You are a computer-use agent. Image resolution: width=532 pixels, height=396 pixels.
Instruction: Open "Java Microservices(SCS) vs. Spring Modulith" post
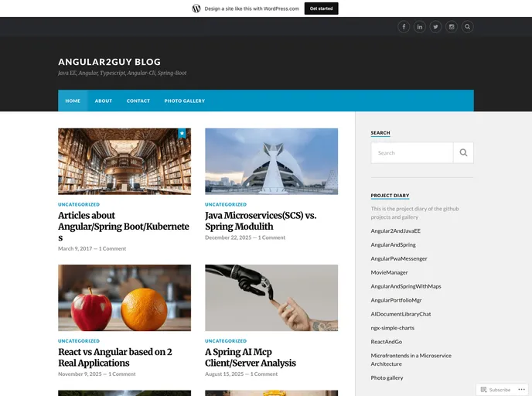coord(261,220)
